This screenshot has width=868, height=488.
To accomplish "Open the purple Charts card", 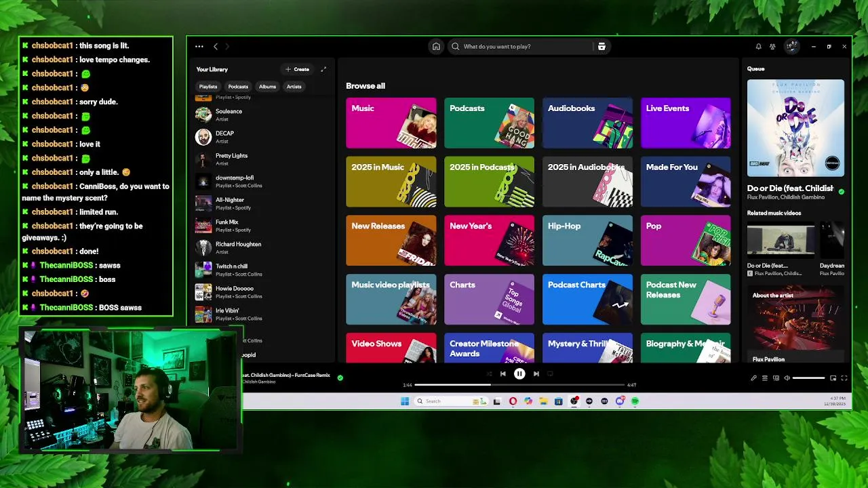I will 489,300.
